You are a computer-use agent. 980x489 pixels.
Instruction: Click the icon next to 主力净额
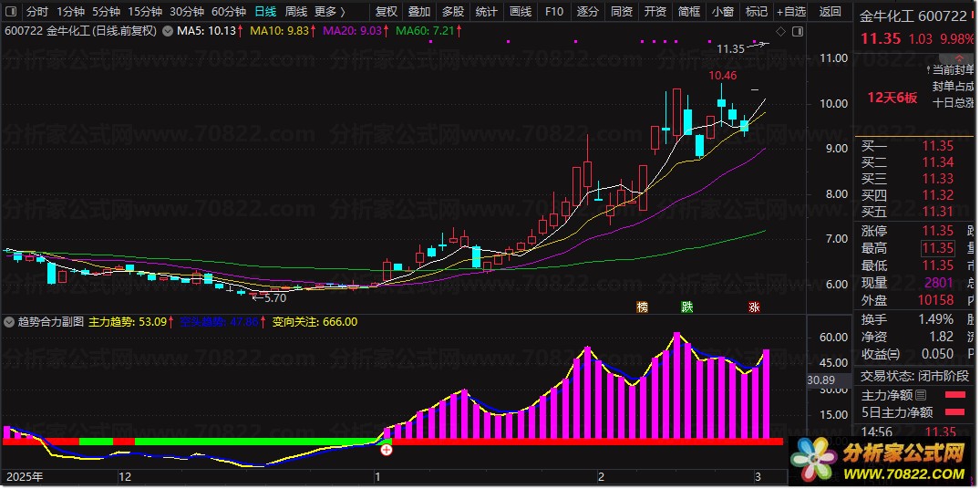(x=920, y=395)
